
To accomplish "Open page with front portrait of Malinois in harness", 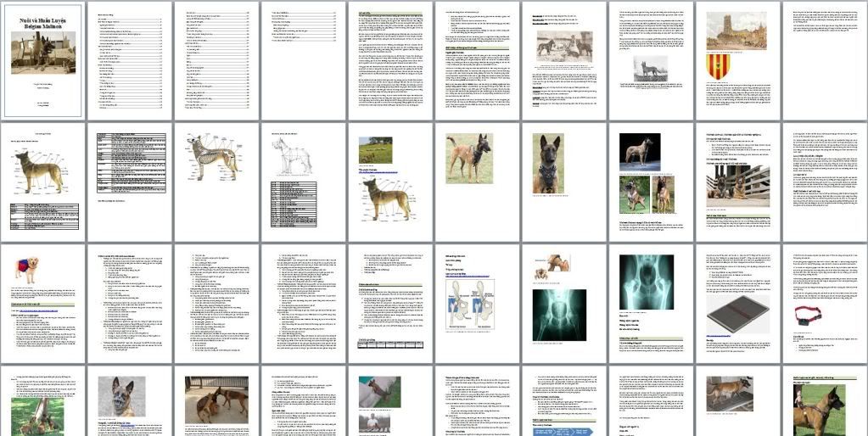I will [x=564, y=182].
